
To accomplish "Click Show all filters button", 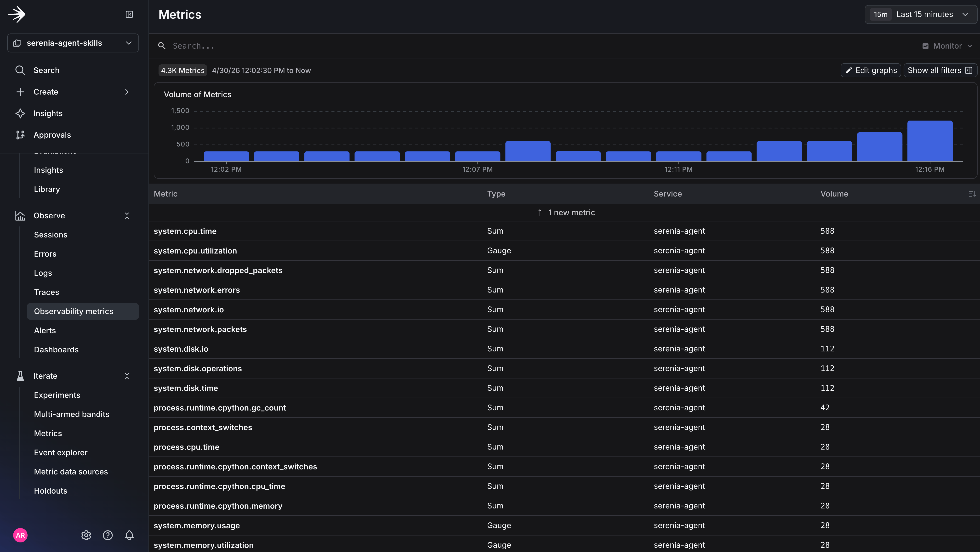I will coord(940,70).
